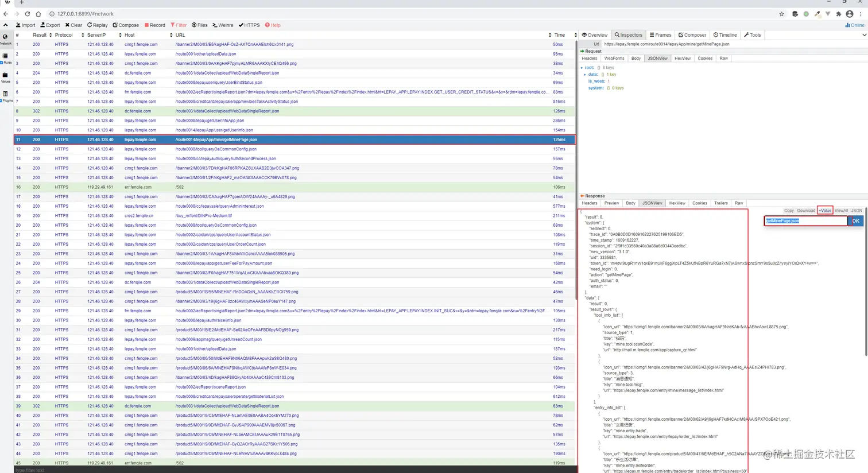
Task: Select the /route0009/appmsg/query/getUnreadCount.json request row
Action: (x=294, y=339)
